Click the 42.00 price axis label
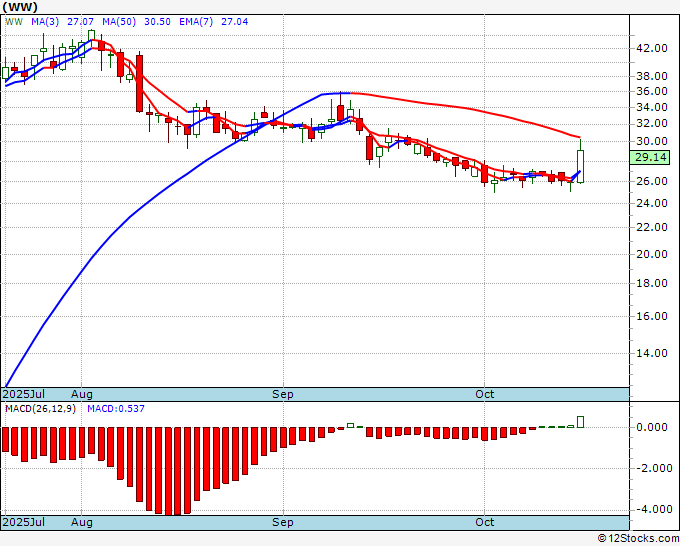This screenshot has width=680, height=546. (x=651, y=48)
